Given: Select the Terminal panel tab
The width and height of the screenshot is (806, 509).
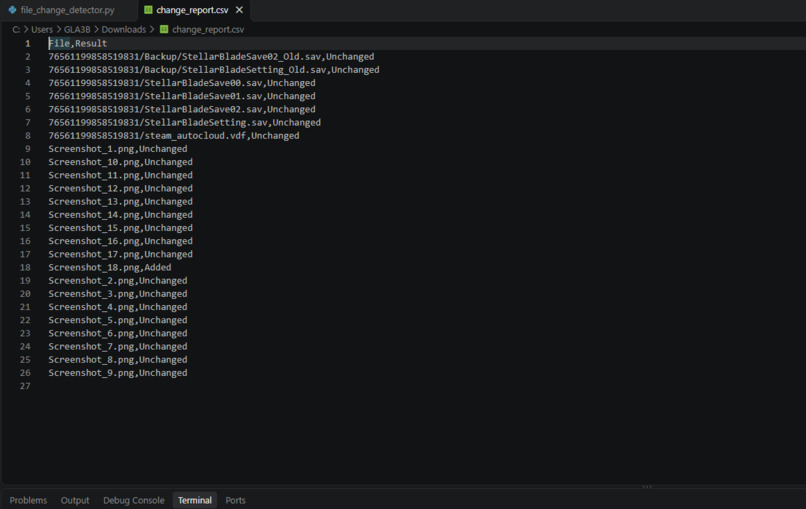Looking at the screenshot, I should (x=195, y=500).
